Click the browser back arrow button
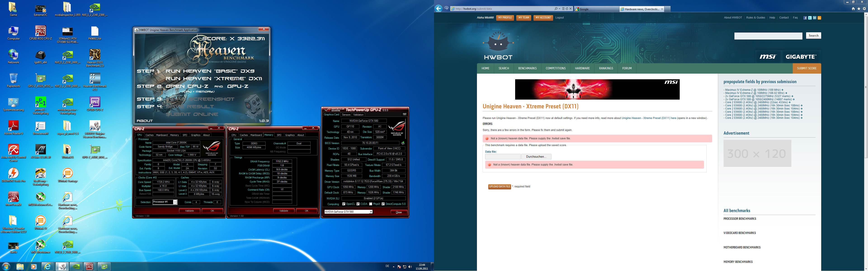The image size is (868, 271). click(x=438, y=9)
